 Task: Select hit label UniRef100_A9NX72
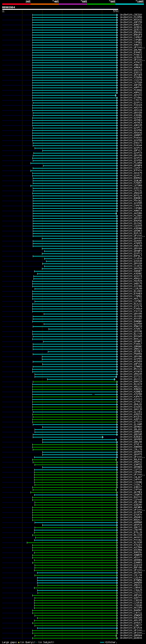(131, 45)
